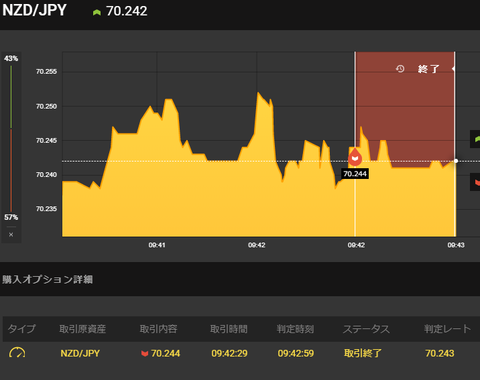This screenshot has width=480, height=380.
Task: Click the white end-point dot on the price line
Action: coord(456,161)
